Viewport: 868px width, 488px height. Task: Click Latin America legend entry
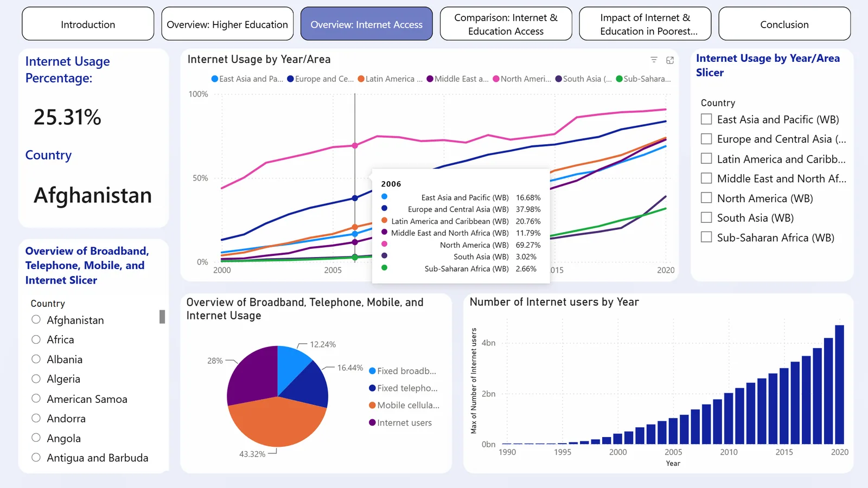(390, 79)
